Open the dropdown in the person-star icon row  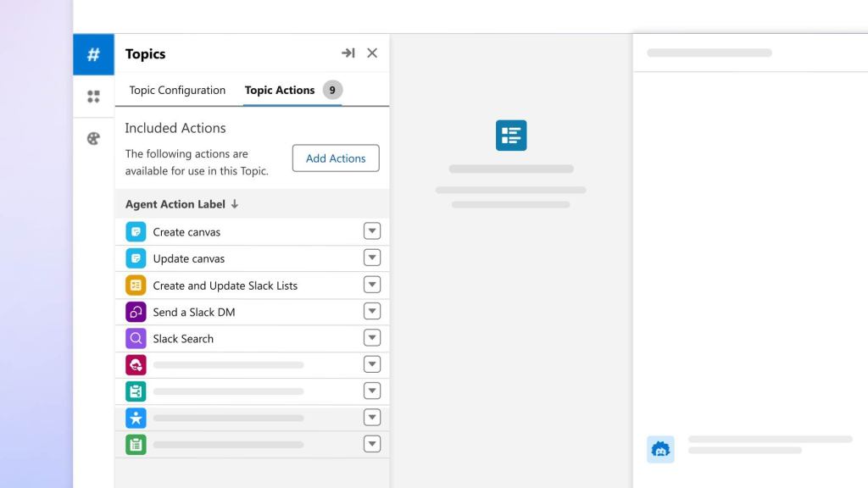click(372, 417)
